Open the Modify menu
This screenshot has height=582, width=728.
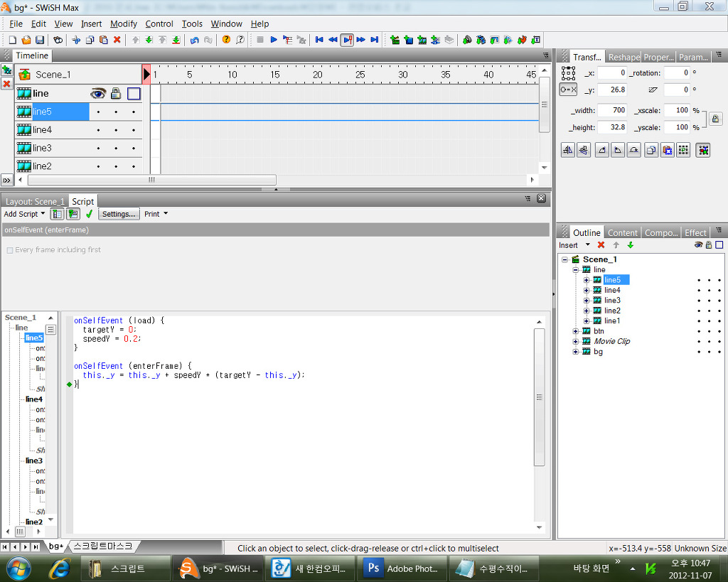[124, 23]
